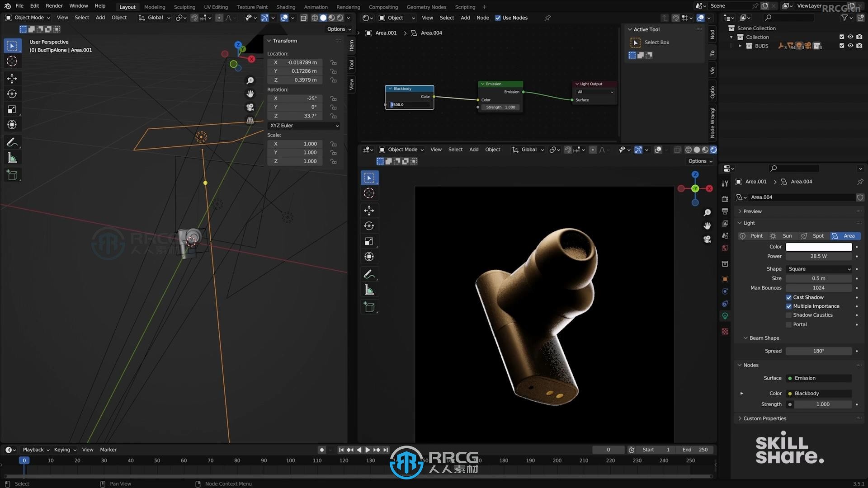The image size is (868, 488).
Task: Disable the Cast Shadow checkbox
Action: pyautogui.click(x=789, y=297)
